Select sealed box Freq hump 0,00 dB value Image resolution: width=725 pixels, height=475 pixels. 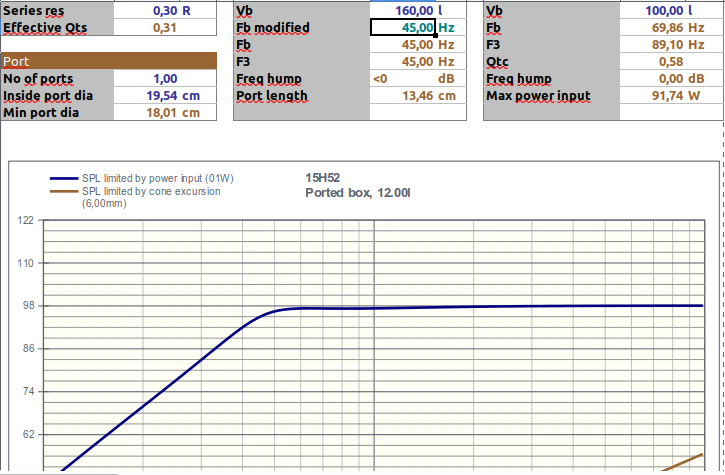coord(671,79)
